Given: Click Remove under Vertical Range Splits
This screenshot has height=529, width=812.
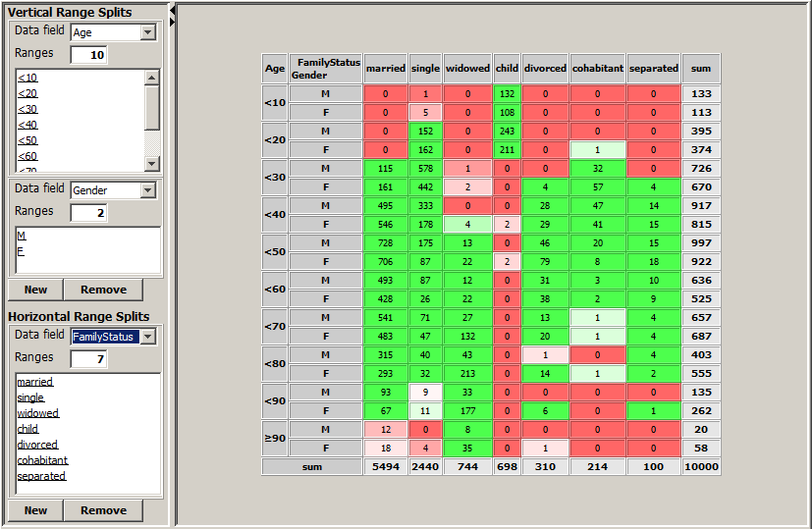Looking at the screenshot, I should (x=103, y=290).
